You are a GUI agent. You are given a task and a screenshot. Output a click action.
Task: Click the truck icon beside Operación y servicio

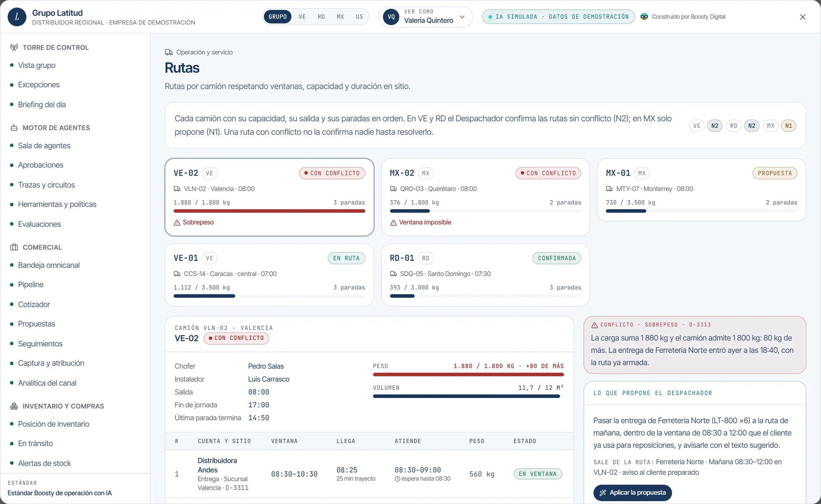click(169, 52)
